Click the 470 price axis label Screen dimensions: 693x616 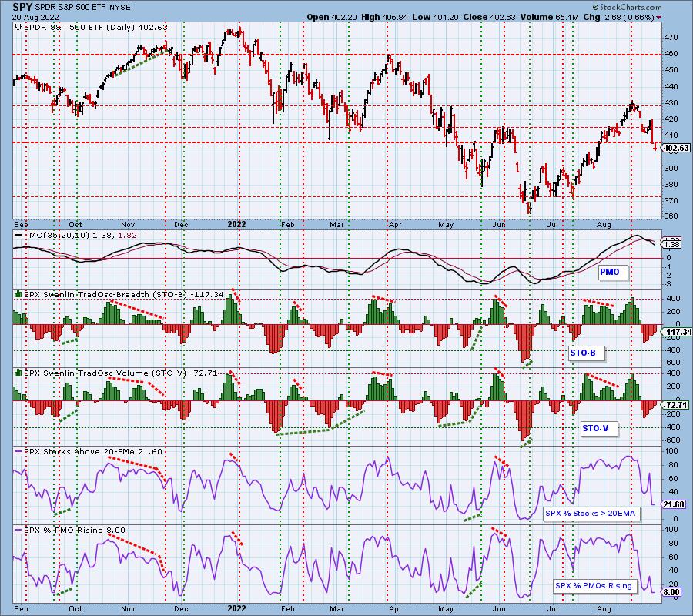pos(671,38)
